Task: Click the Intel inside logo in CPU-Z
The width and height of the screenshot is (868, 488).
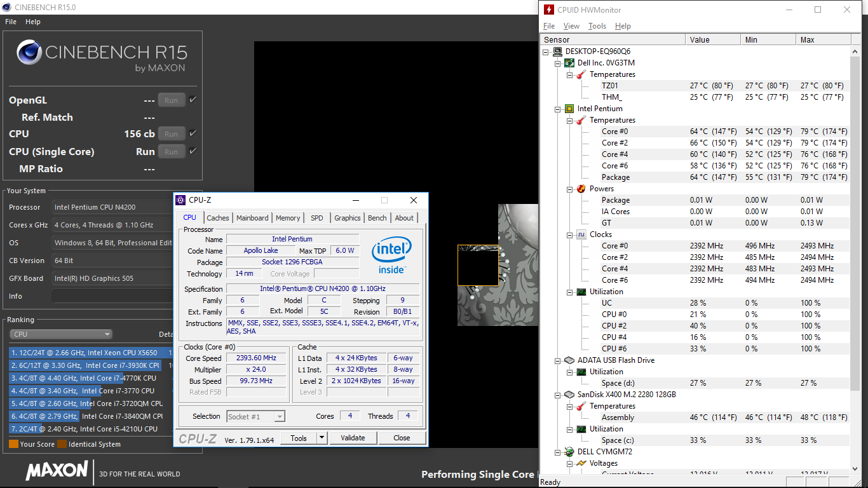Action: [x=391, y=257]
